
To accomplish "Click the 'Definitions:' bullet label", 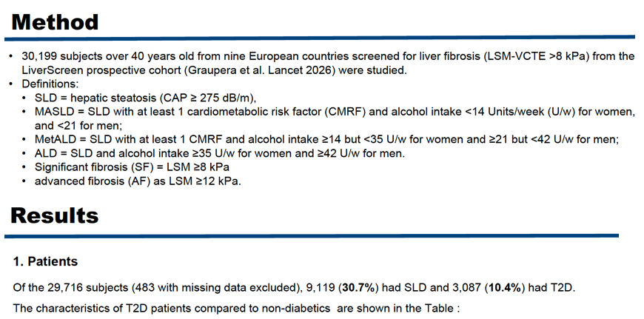I will coord(50,84).
